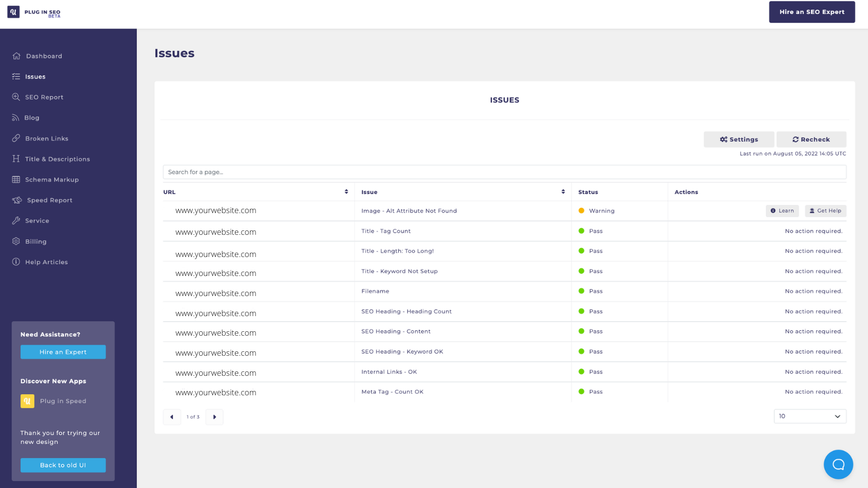Screen dimensions: 868x488
Task: Open the Dashboard from the sidebar
Action: [44, 56]
